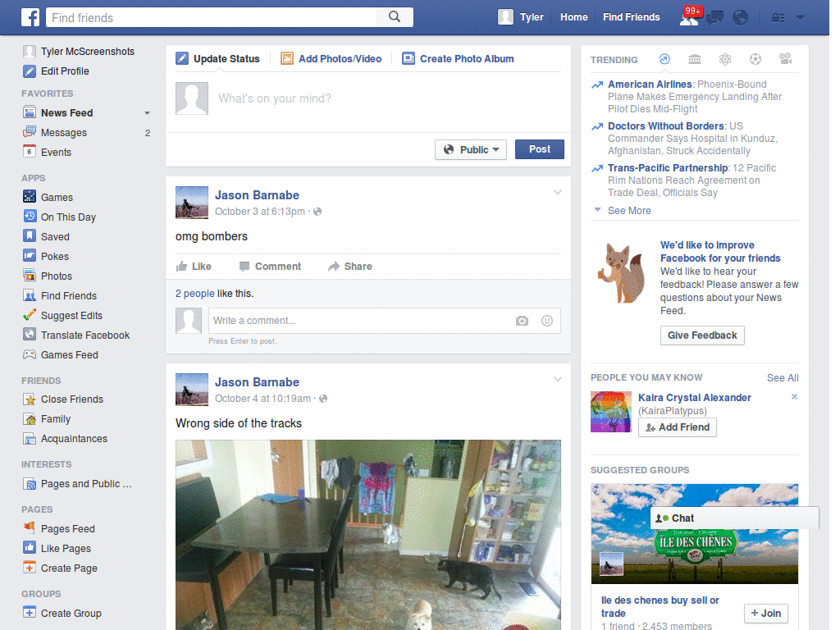Click the Give Feedback button
Image resolution: width=840 pixels, height=630 pixels.
click(702, 336)
